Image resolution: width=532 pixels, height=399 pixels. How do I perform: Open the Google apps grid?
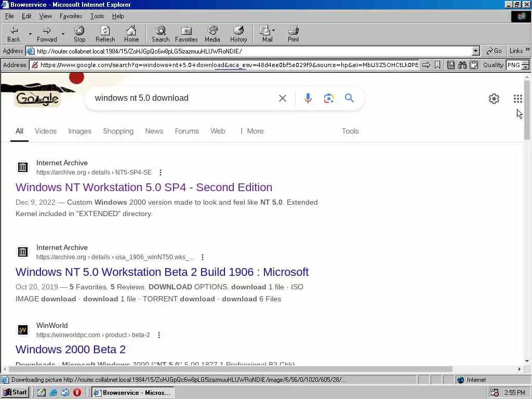[x=517, y=99]
